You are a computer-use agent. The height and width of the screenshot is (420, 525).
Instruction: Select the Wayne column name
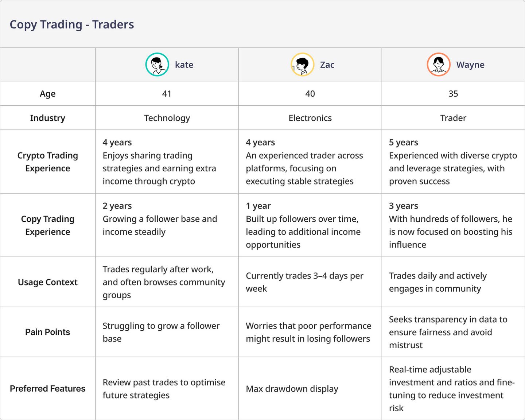pos(470,65)
